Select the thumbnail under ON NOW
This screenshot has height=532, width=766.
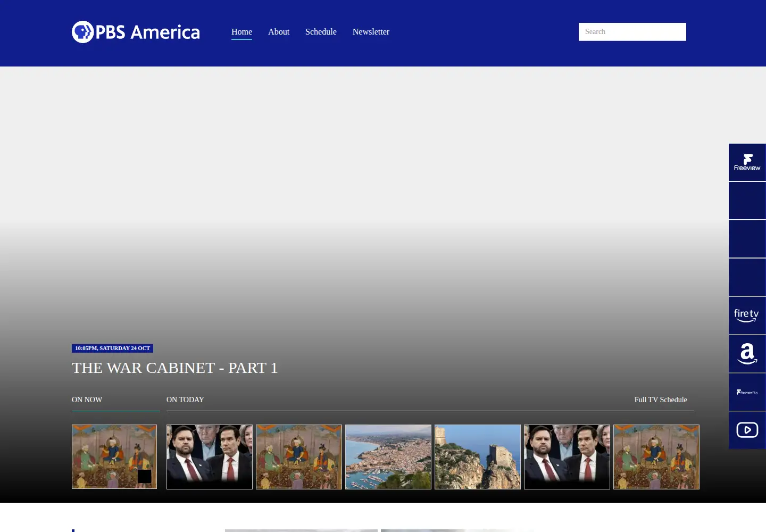coord(114,456)
